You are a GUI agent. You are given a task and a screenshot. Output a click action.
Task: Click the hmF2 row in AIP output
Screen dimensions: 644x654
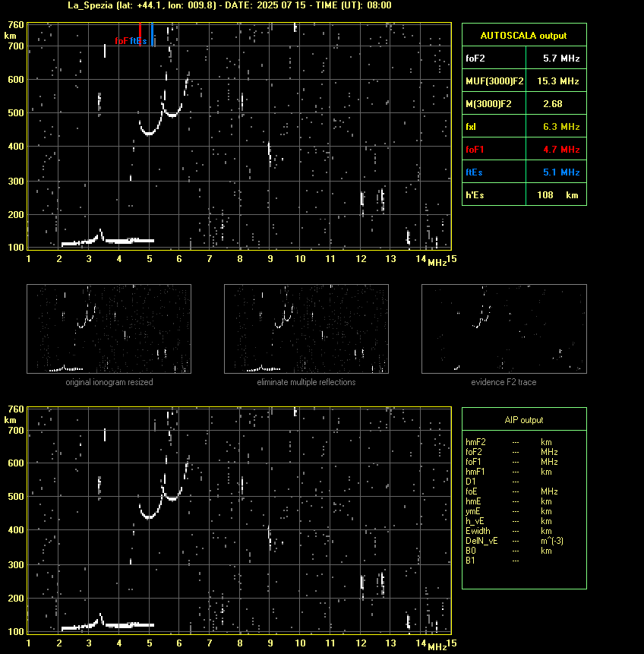coord(509,442)
